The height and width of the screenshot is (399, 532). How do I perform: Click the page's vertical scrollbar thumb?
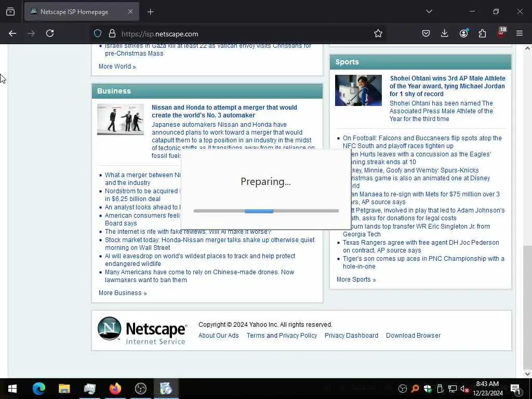527,307
